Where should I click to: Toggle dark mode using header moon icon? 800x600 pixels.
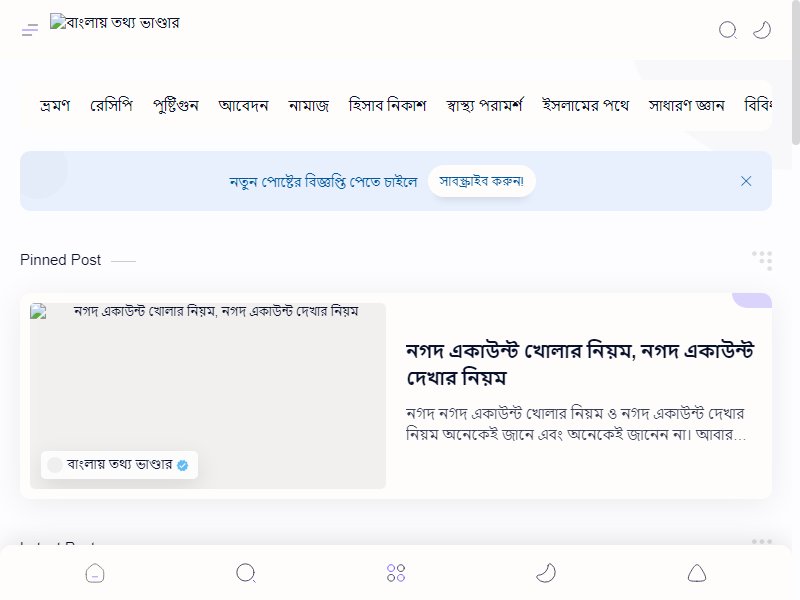[762, 30]
